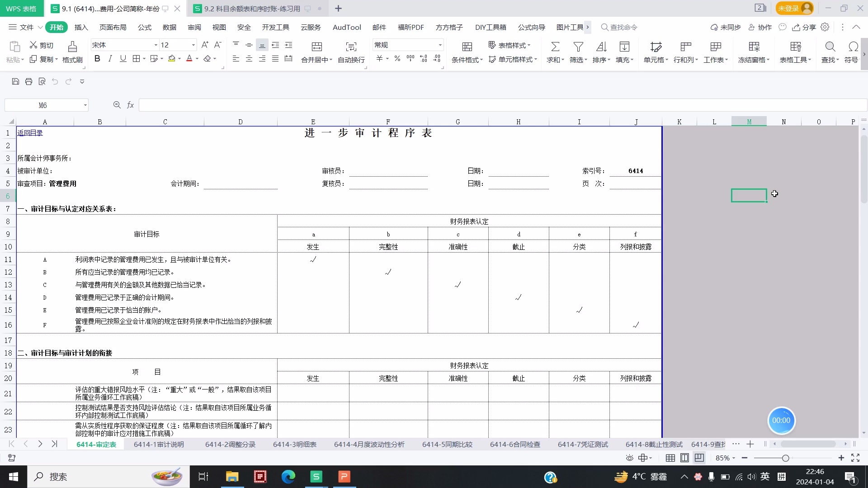Click the Save icon in quick access bar
The height and width of the screenshot is (488, 868).
[x=15, y=81]
